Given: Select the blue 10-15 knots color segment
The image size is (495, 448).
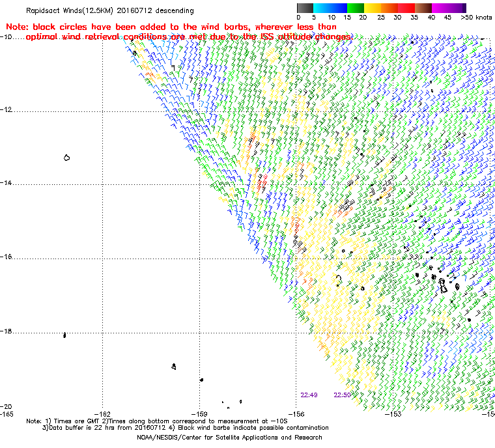Looking at the screenshot, I should click(339, 8).
